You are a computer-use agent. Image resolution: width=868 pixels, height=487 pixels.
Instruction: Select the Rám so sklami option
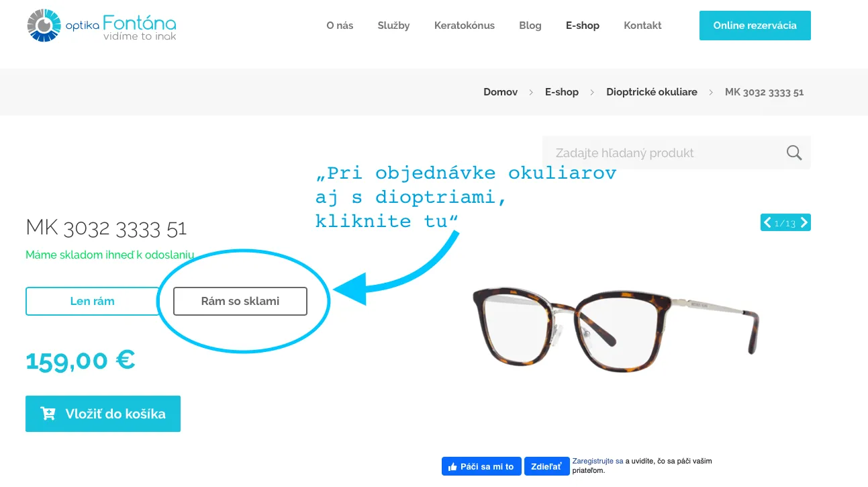point(240,301)
